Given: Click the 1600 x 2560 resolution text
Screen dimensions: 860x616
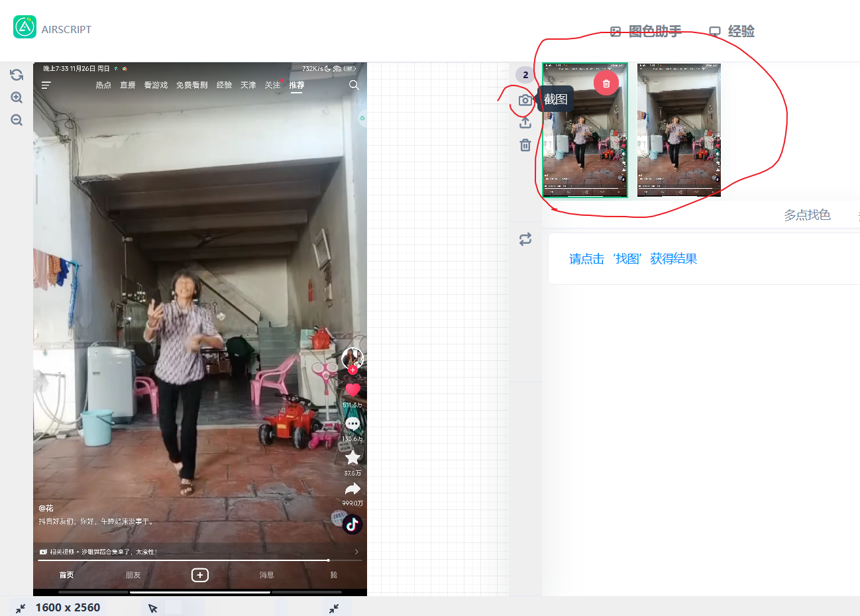Looking at the screenshot, I should tap(68, 607).
